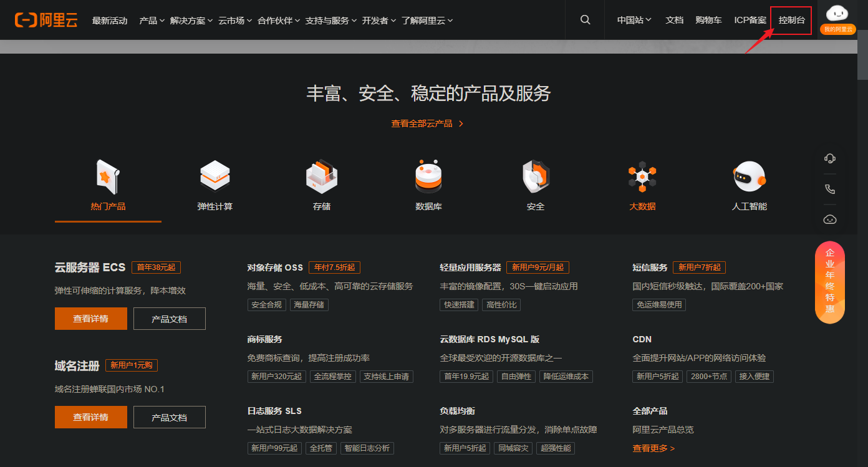Click the 年付7.5折起 tag

(x=334, y=267)
